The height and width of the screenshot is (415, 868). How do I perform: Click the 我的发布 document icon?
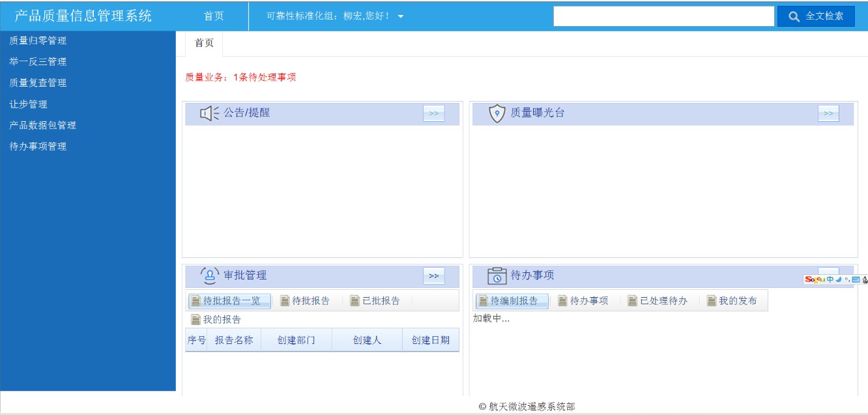[712, 301]
